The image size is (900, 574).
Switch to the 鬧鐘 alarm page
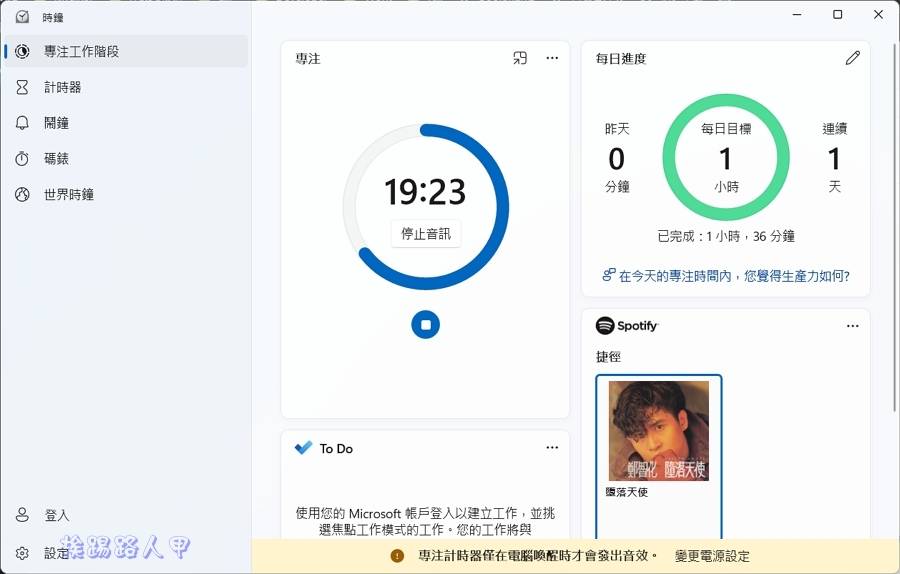pyautogui.click(x=56, y=123)
